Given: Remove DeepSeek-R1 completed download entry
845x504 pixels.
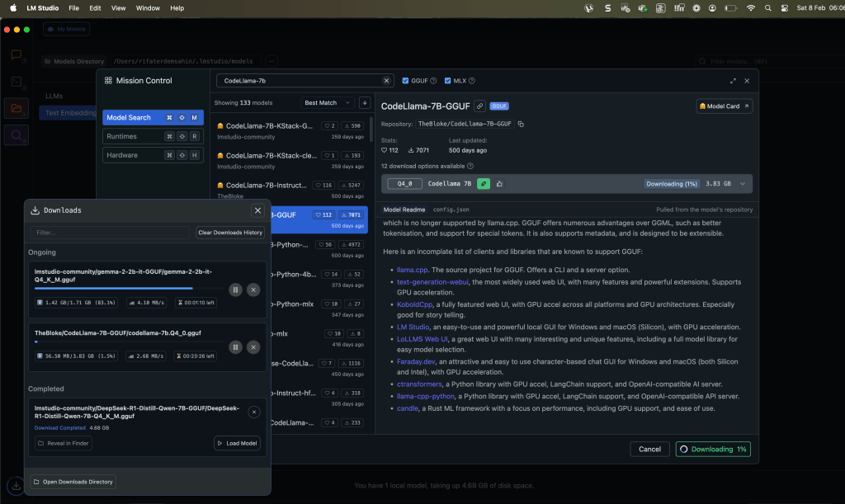Looking at the screenshot, I should 254,412.
